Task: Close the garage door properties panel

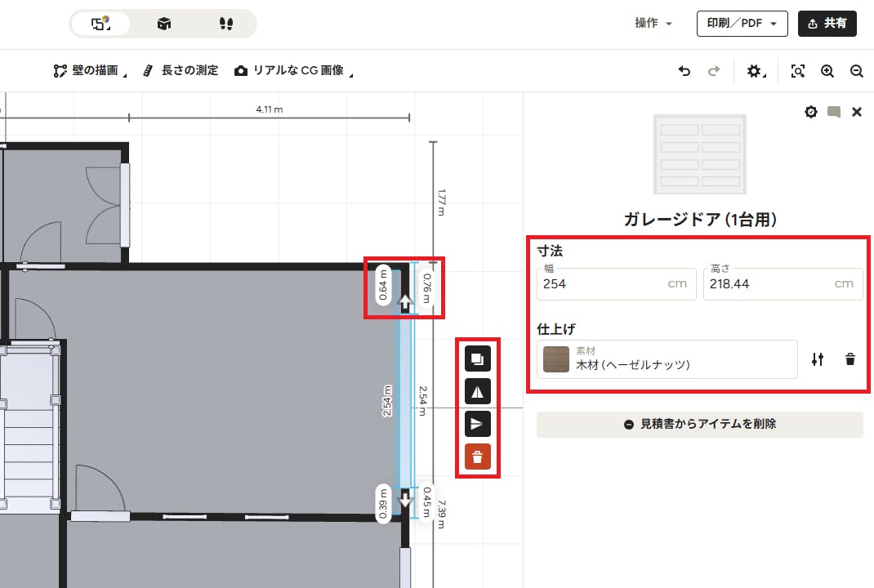Action: tap(857, 112)
